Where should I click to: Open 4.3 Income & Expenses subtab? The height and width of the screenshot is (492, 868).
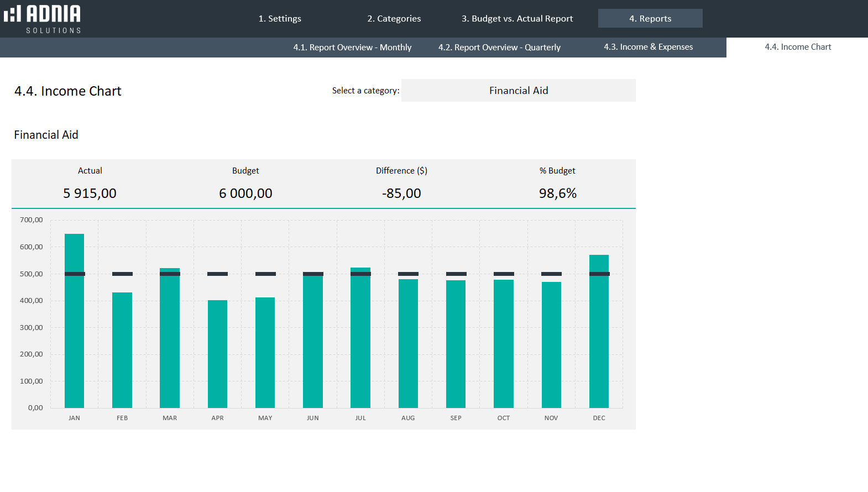point(648,47)
